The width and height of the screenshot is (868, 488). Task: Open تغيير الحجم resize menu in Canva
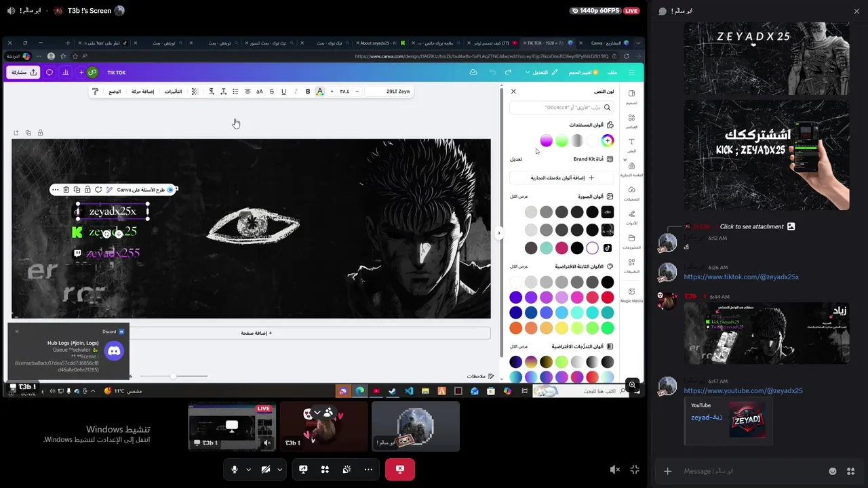[583, 73]
